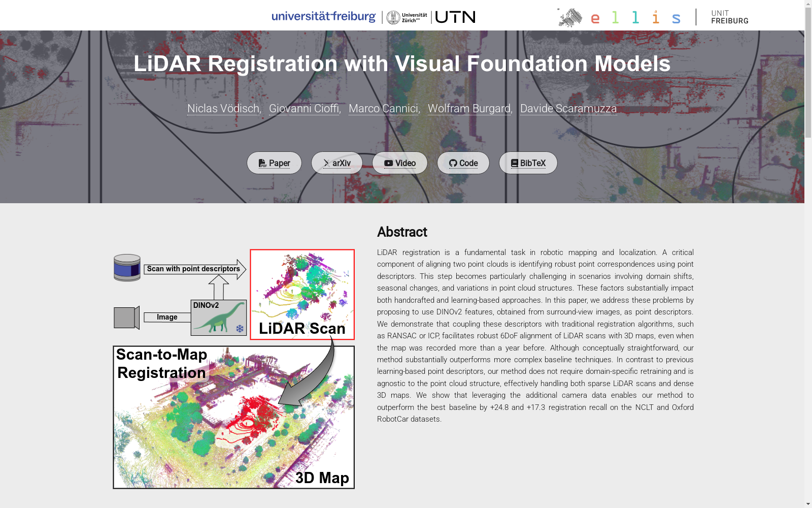The width and height of the screenshot is (812, 508).
Task: Click the GitHub icon on Code button
Action: pyautogui.click(x=453, y=164)
